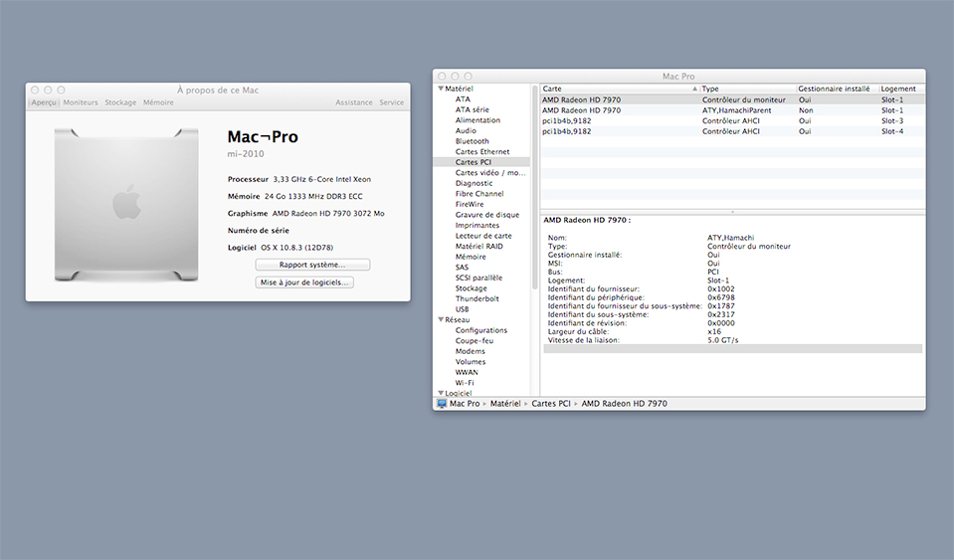
Task: Sort by Gestionnaire installé column
Action: tap(838, 89)
